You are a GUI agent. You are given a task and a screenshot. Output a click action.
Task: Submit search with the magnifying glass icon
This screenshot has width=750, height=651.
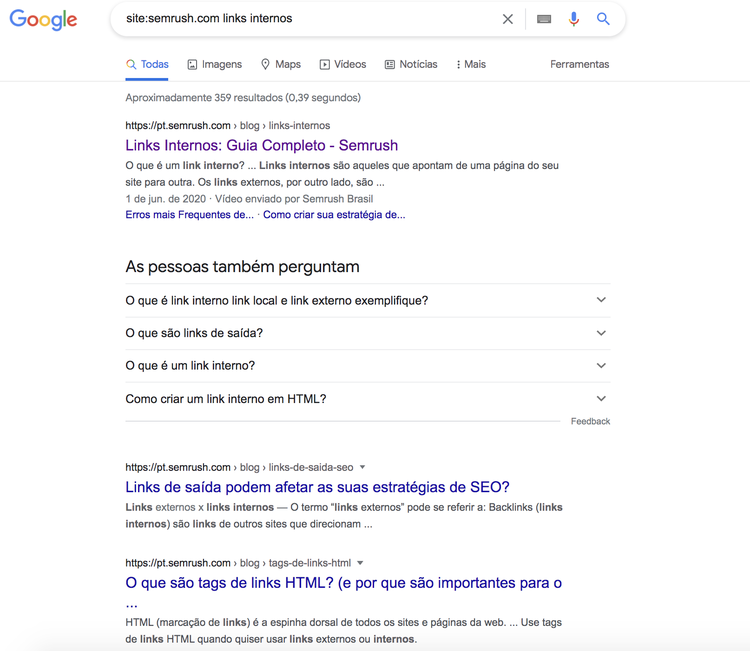coord(603,19)
